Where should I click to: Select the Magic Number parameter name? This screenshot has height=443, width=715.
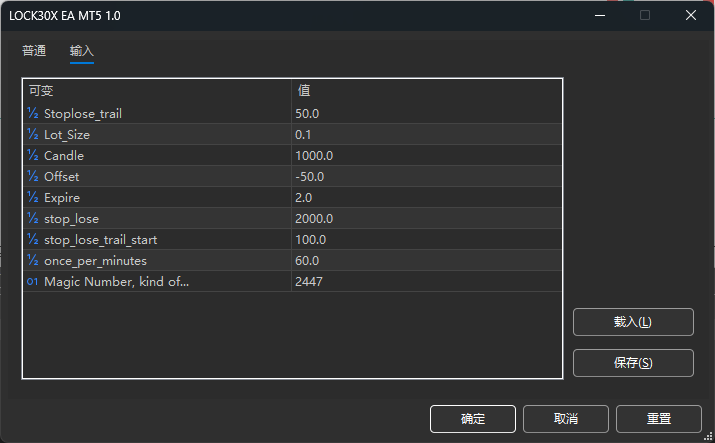click(x=116, y=282)
